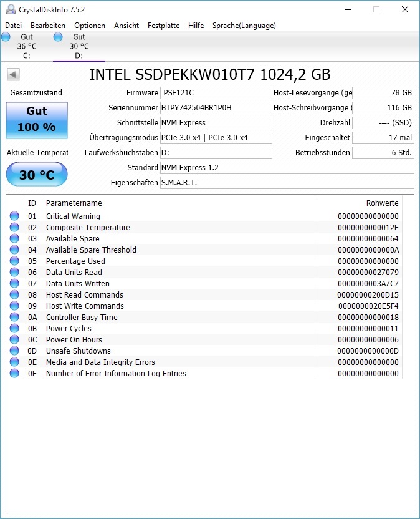
Task: Click the status icon for Host Write Commands
Action: [14, 306]
